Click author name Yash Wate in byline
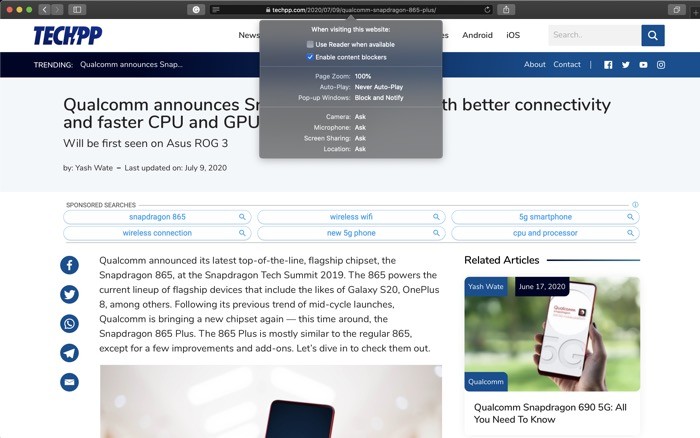 (94, 168)
